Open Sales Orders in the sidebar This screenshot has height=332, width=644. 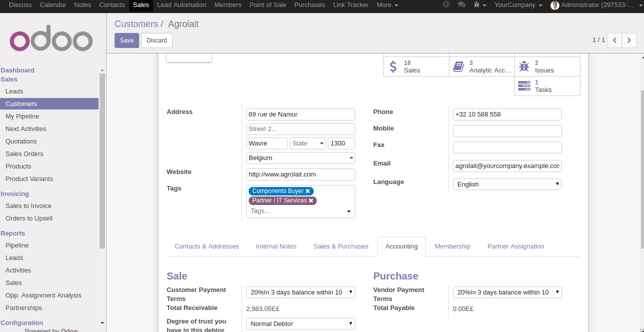(x=25, y=154)
